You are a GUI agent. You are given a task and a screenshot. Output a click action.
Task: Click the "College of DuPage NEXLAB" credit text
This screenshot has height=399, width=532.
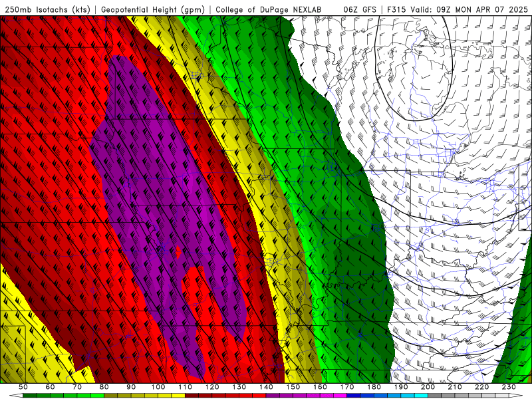pyautogui.click(x=269, y=9)
